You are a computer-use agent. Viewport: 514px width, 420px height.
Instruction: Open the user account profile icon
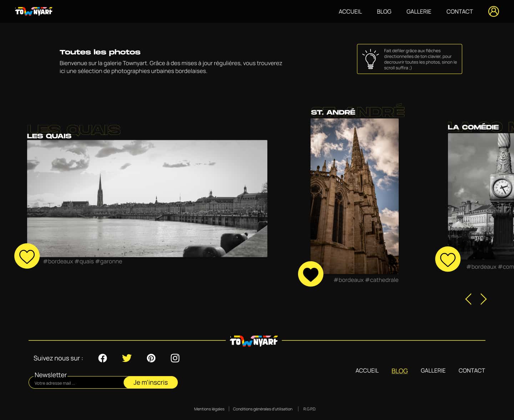click(x=493, y=11)
